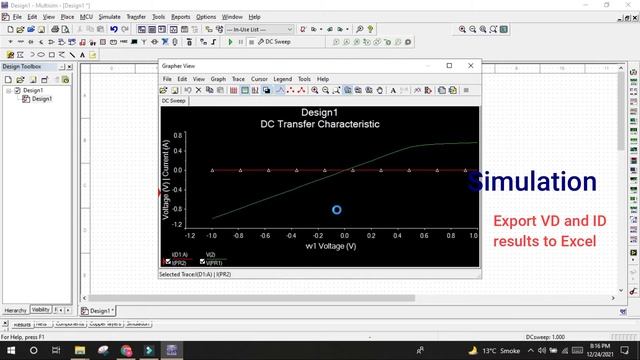
Task: Click the Add text 'A' icon in Grapher toolbar
Action: [393, 90]
